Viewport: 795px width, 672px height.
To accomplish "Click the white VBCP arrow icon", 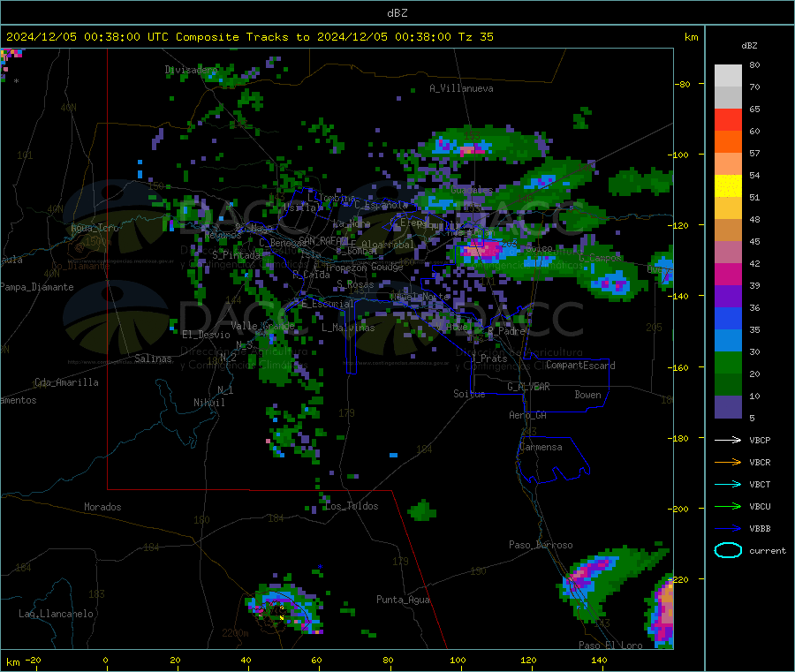I will (728, 440).
